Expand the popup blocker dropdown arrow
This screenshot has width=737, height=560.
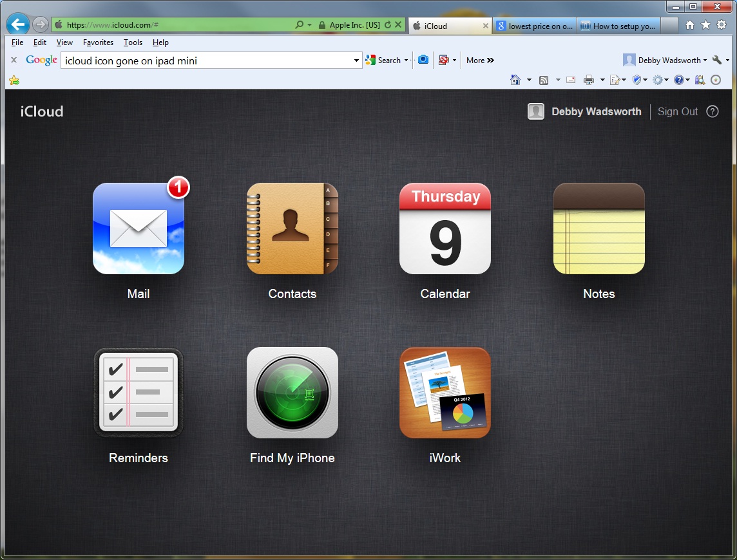(x=454, y=60)
